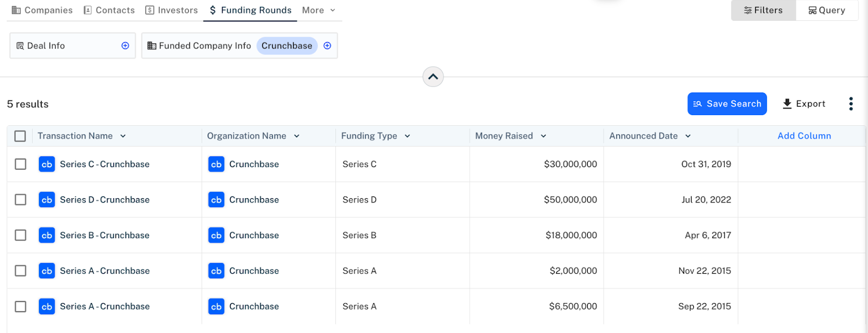868x333 pixels.
Task: Open Series A transaction dated Nov 22, 2015
Action: (105, 271)
